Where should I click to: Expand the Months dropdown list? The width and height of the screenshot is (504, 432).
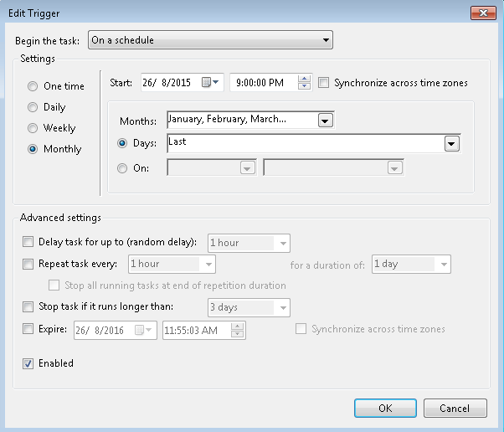[x=326, y=121]
